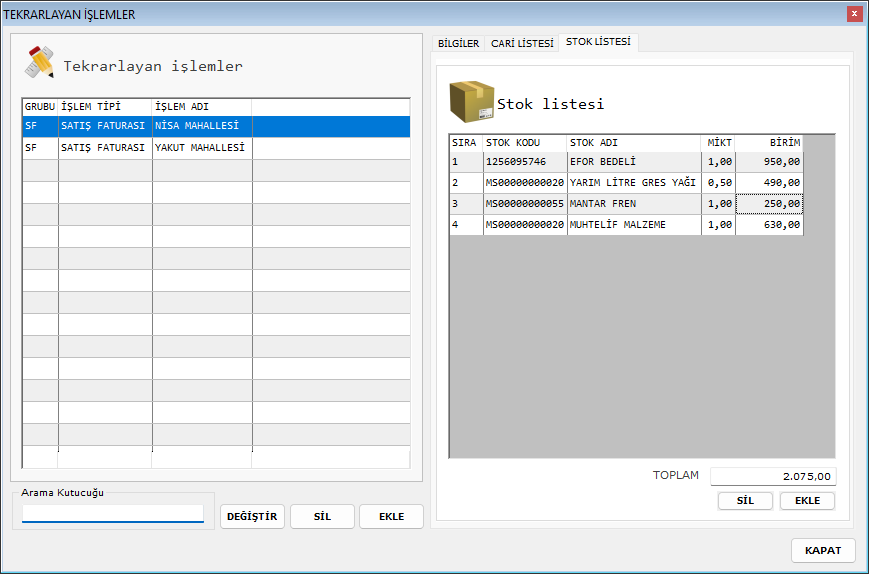Click the İŞLEM ADI column header

(201, 106)
